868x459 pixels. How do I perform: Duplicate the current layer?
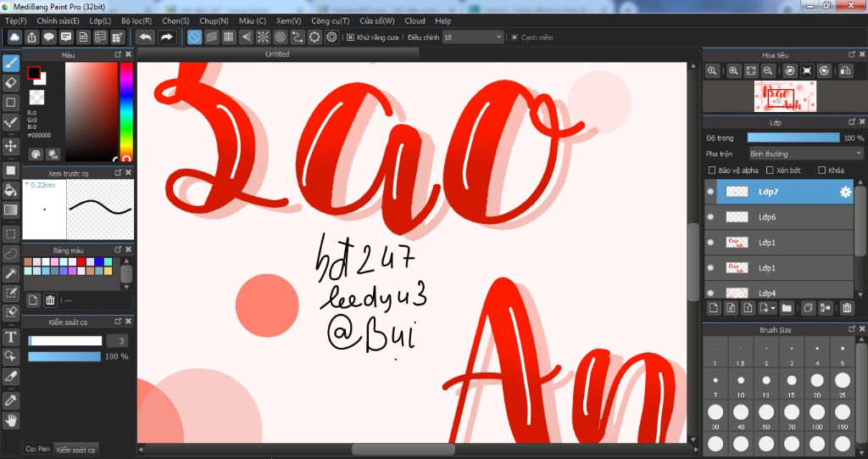click(x=808, y=308)
